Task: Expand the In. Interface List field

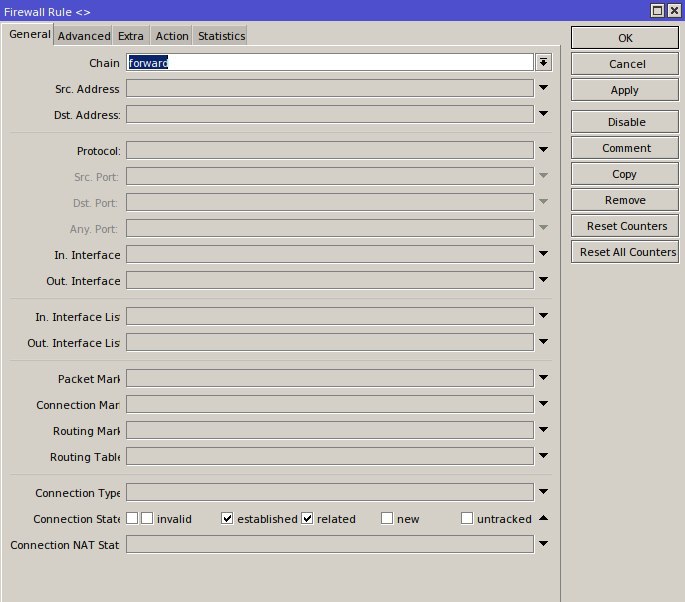Action: [543, 315]
